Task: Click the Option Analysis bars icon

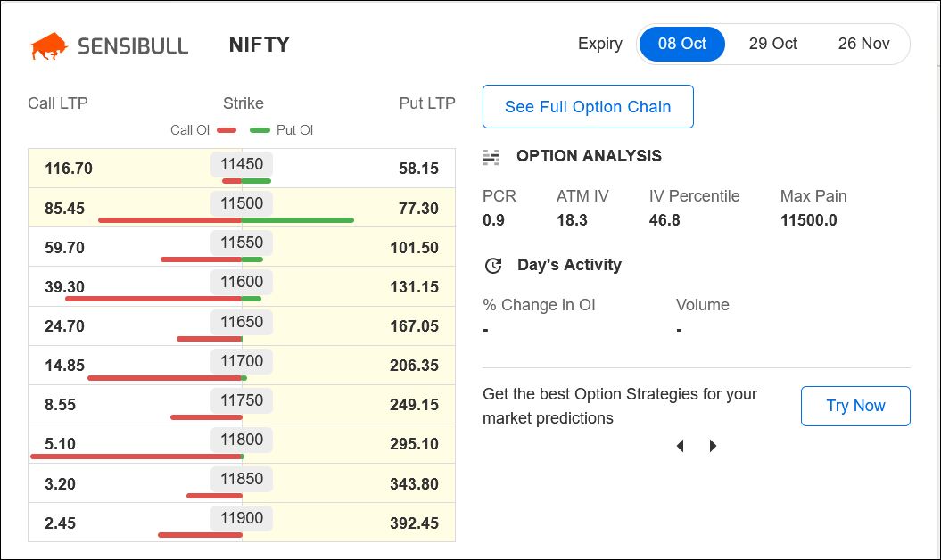Action: point(491,157)
